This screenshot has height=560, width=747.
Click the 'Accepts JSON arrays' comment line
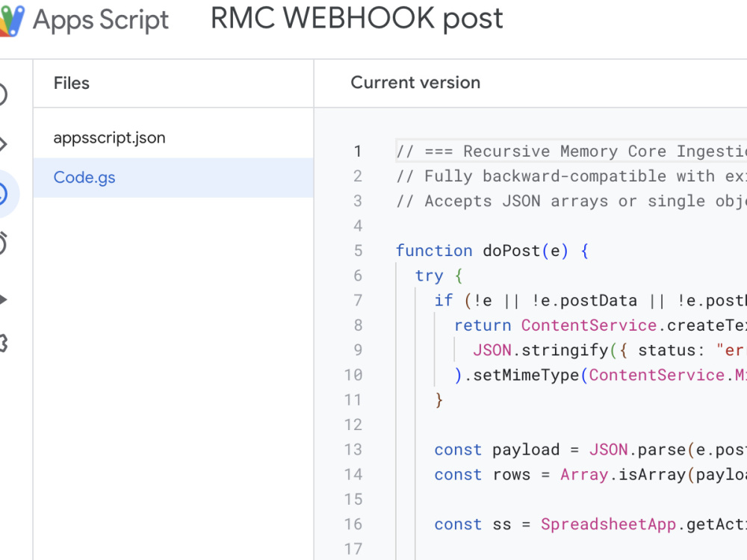(x=571, y=201)
